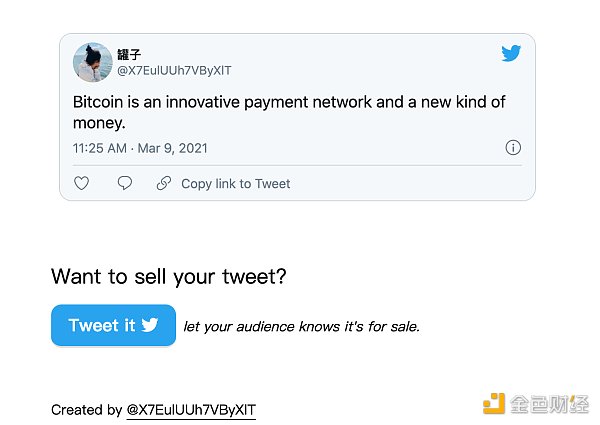Click the 11:25 AM · Mar 9, 2021 timestamp
The image size is (600, 425).
[140, 148]
